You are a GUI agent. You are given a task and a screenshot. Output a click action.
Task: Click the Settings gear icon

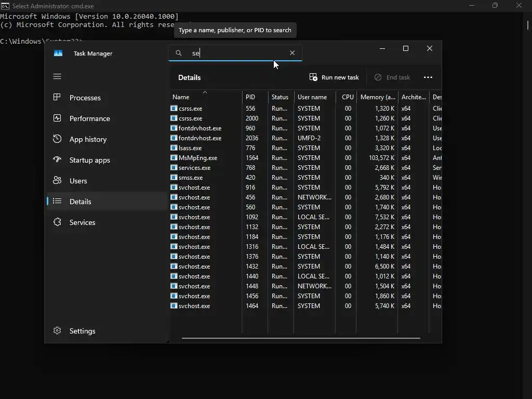[57, 330]
